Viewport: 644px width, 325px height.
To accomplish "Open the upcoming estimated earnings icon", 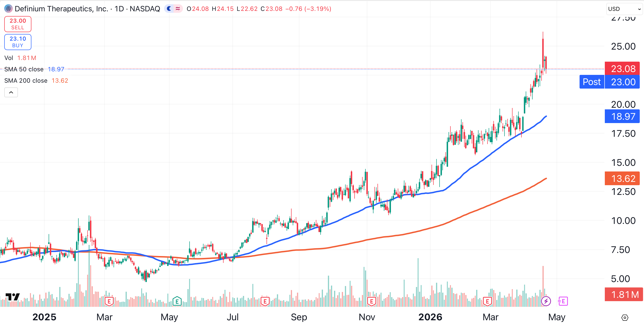I will coord(563,301).
